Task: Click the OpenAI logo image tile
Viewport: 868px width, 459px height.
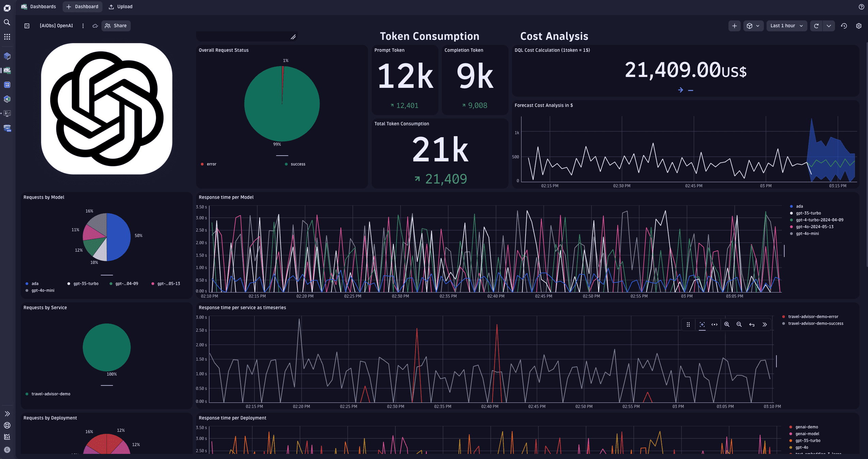Action: (107, 109)
